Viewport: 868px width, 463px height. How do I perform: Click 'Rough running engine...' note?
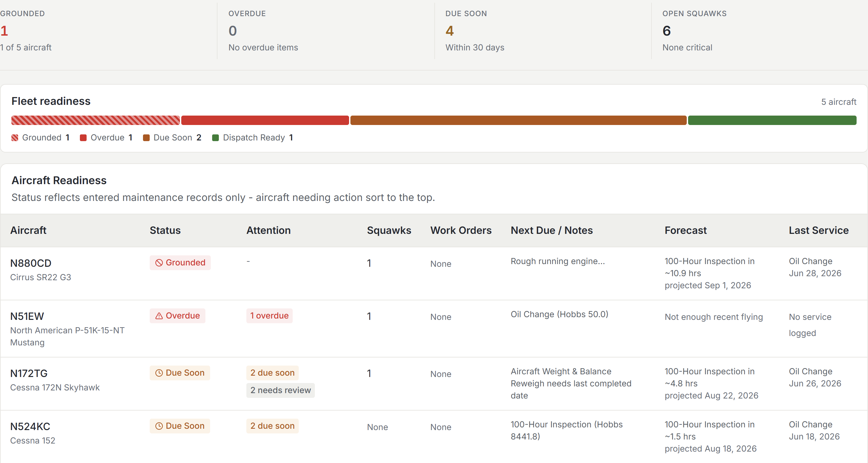tap(558, 261)
